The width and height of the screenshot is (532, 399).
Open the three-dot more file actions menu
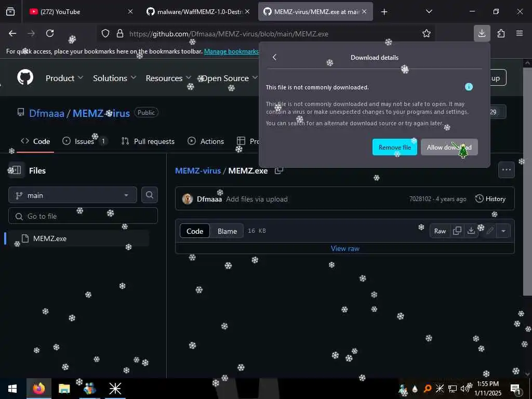506,170
